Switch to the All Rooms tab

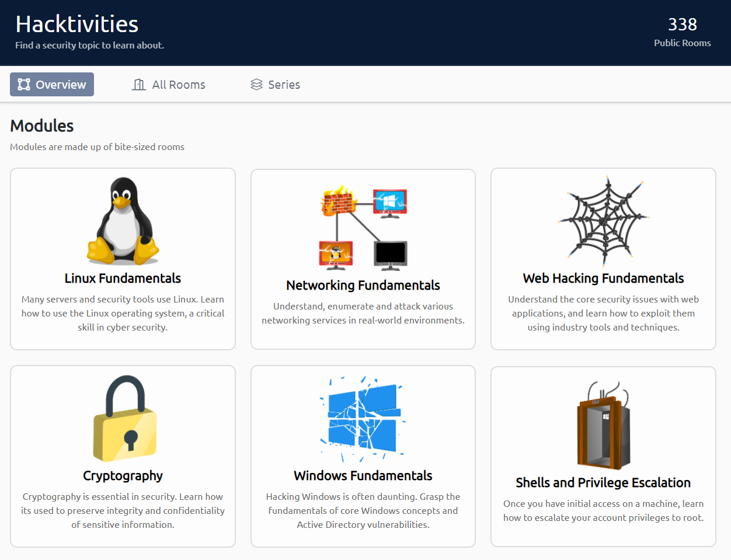(x=169, y=84)
